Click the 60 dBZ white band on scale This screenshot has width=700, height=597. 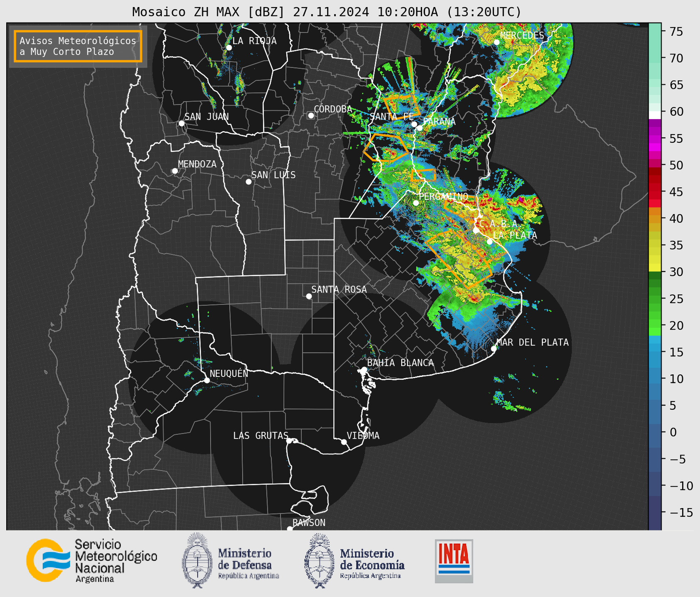point(655,115)
